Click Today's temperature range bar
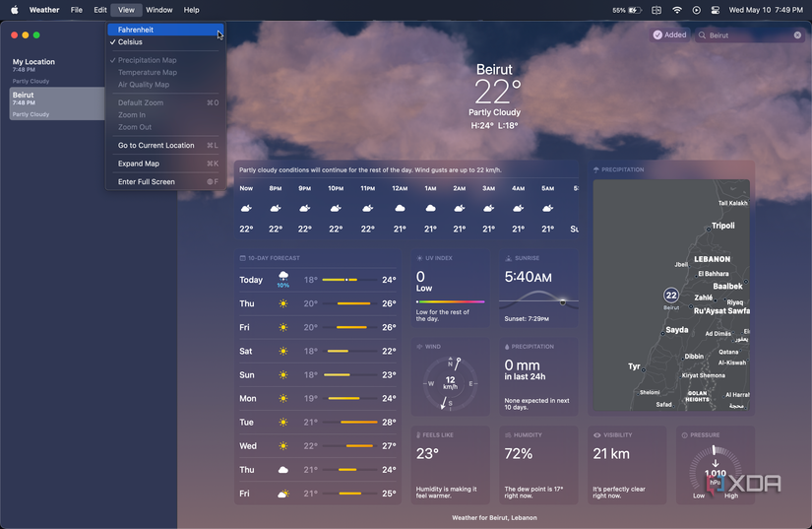This screenshot has height=529, width=812. [x=349, y=280]
